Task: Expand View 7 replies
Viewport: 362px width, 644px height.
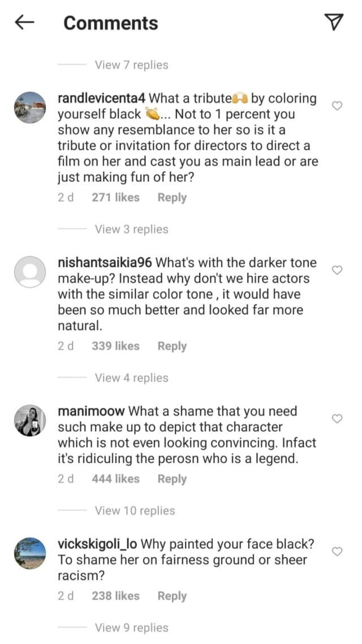Action: [x=131, y=65]
